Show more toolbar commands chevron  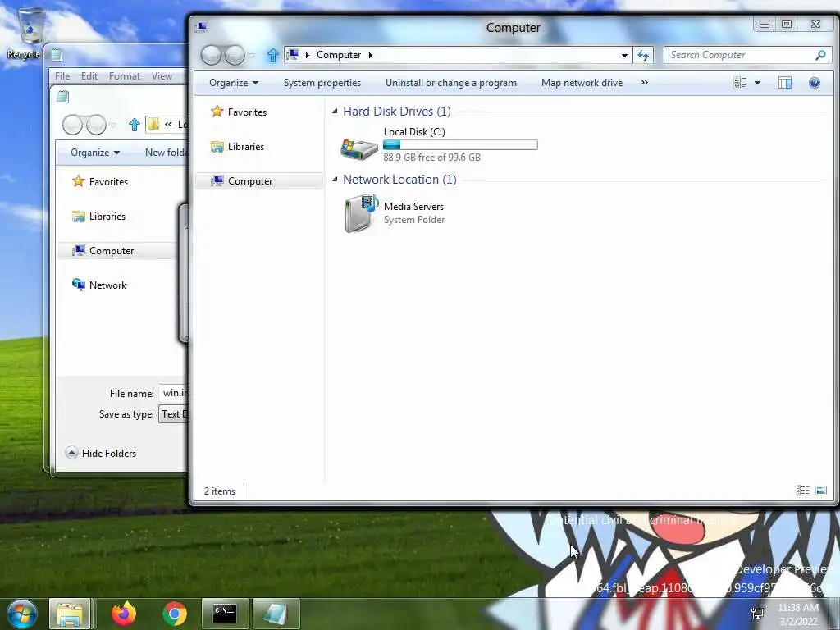click(645, 83)
